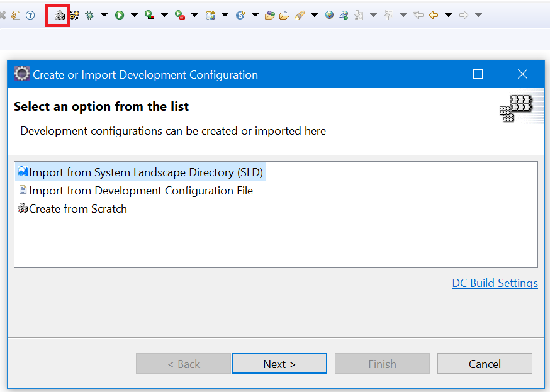This screenshot has height=392, width=550.
Task: Click the green Run play icon
Action: point(120,15)
